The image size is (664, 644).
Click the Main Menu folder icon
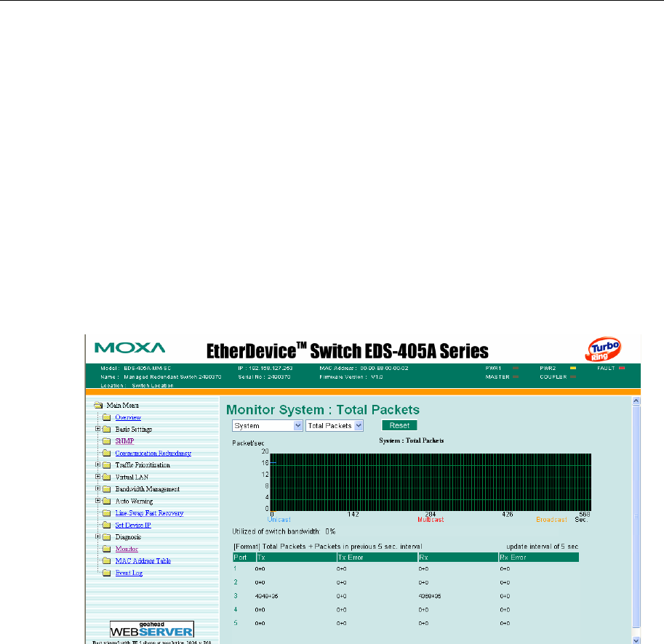pyautogui.click(x=98, y=406)
